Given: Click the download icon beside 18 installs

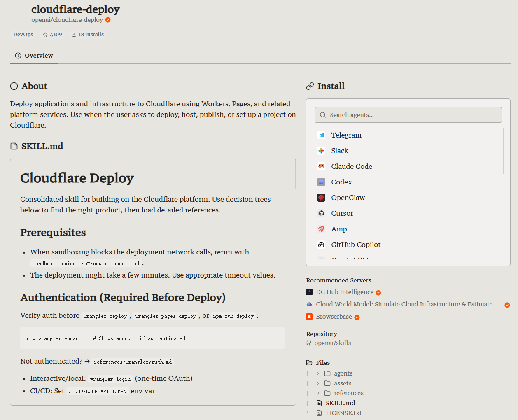Looking at the screenshot, I should point(74,35).
